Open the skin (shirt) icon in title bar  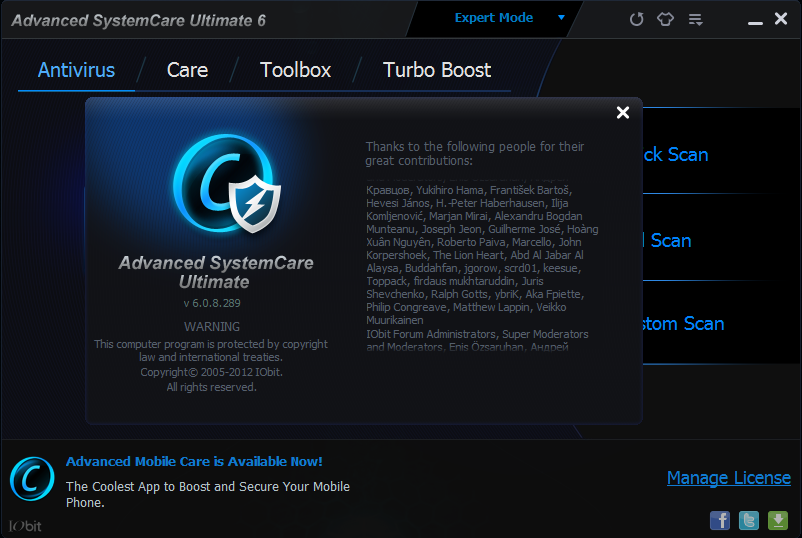(665, 19)
